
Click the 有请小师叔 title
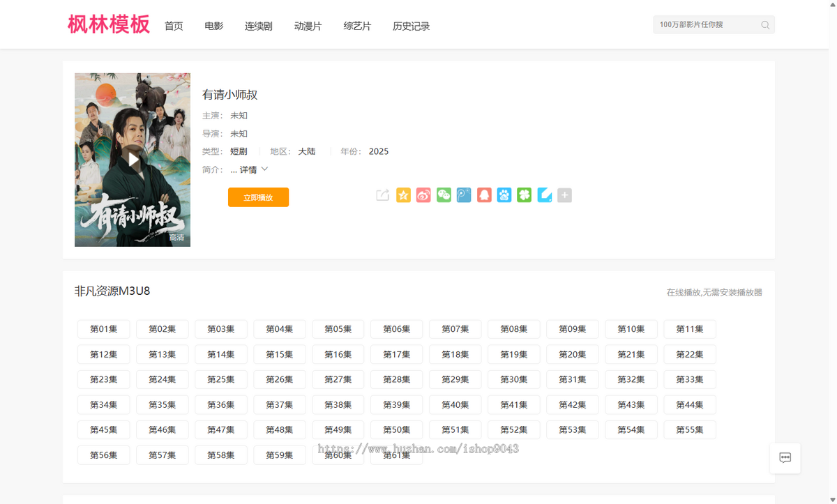pyautogui.click(x=230, y=95)
